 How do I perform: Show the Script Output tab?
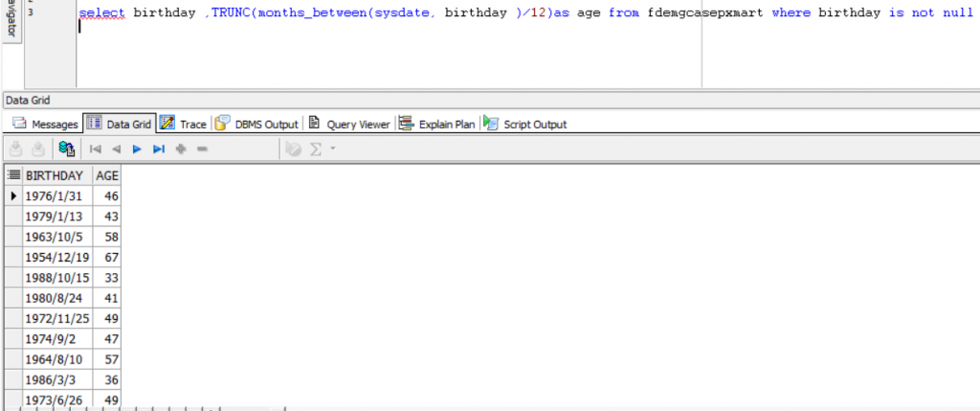click(525, 124)
